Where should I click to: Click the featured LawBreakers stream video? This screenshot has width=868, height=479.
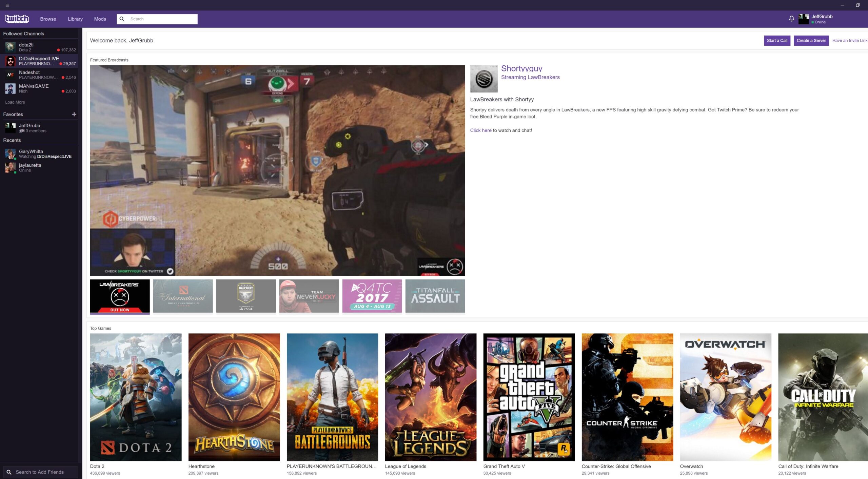click(277, 170)
